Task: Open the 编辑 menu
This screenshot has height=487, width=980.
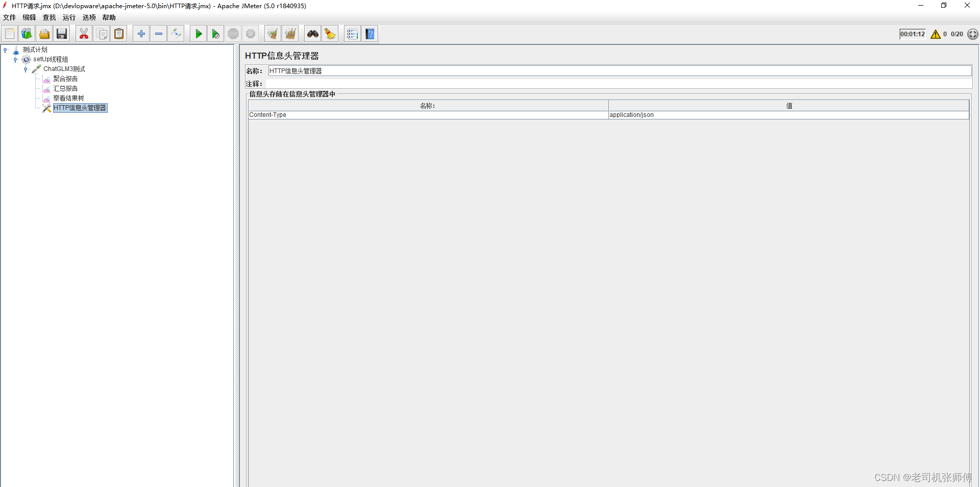Action: point(29,17)
